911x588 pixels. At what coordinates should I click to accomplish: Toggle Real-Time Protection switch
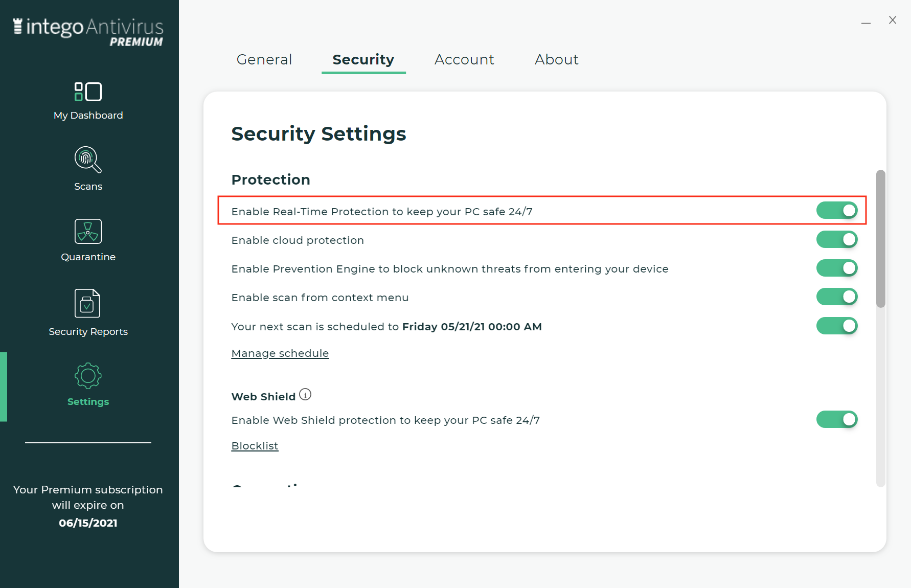[x=837, y=210]
